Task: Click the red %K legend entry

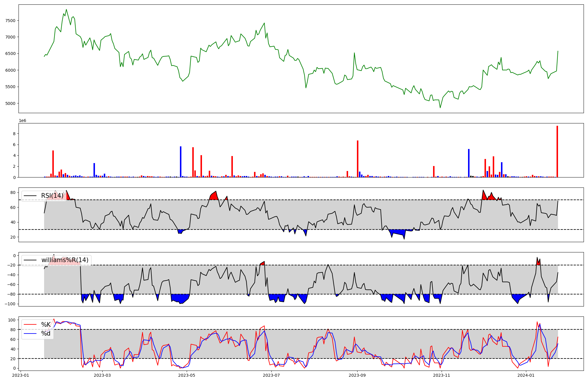Action: point(46,325)
